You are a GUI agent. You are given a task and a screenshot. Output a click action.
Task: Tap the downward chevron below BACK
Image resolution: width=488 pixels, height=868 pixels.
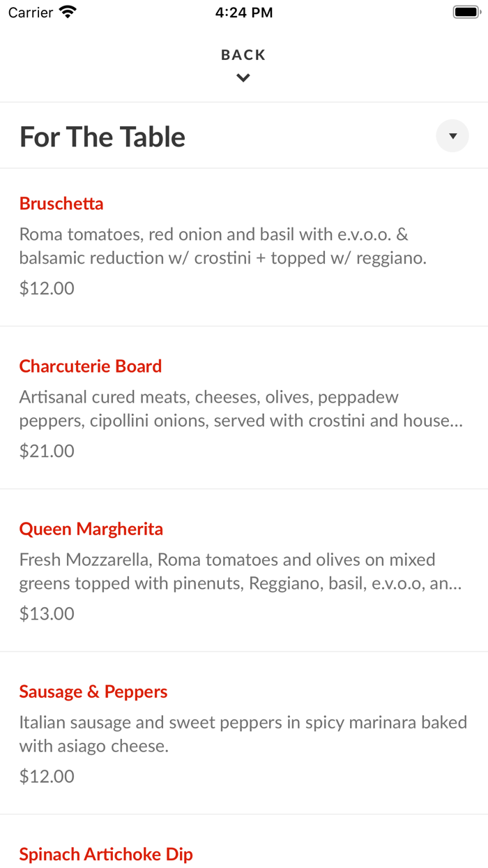[243, 77]
